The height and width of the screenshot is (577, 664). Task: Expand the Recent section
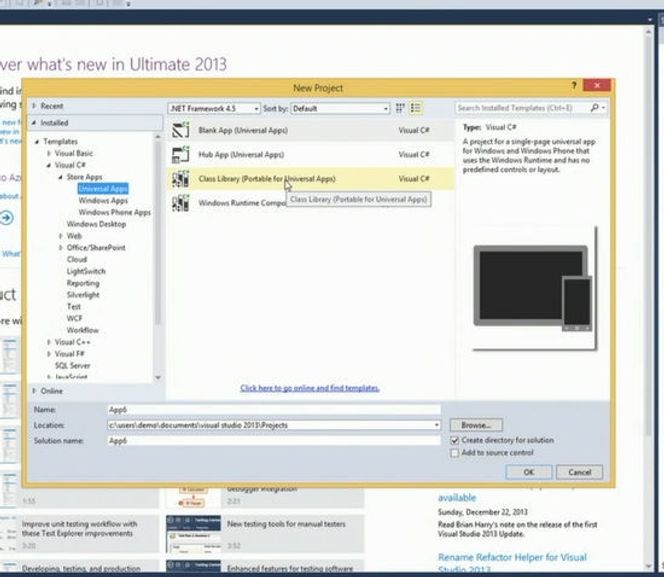click(x=34, y=106)
